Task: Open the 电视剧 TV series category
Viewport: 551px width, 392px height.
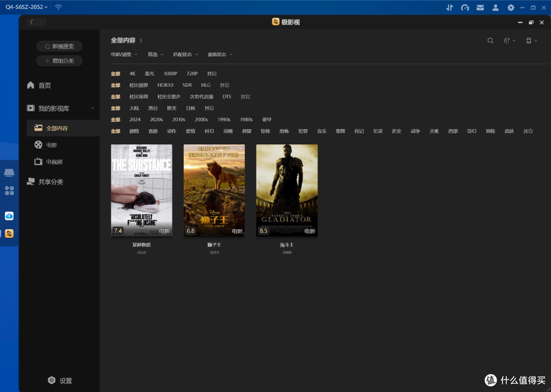Action: coord(48,162)
